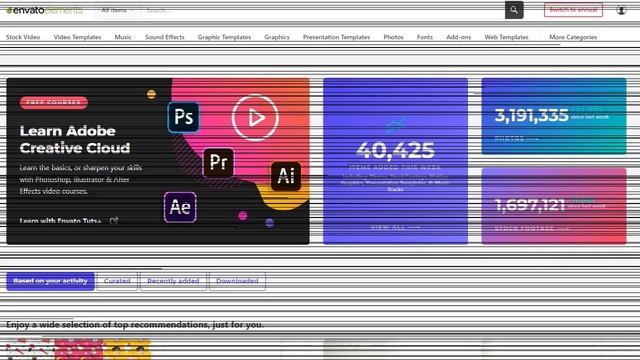This screenshot has width=640, height=360.
Task: Open the user account avatar icon
Action: [x=621, y=10]
